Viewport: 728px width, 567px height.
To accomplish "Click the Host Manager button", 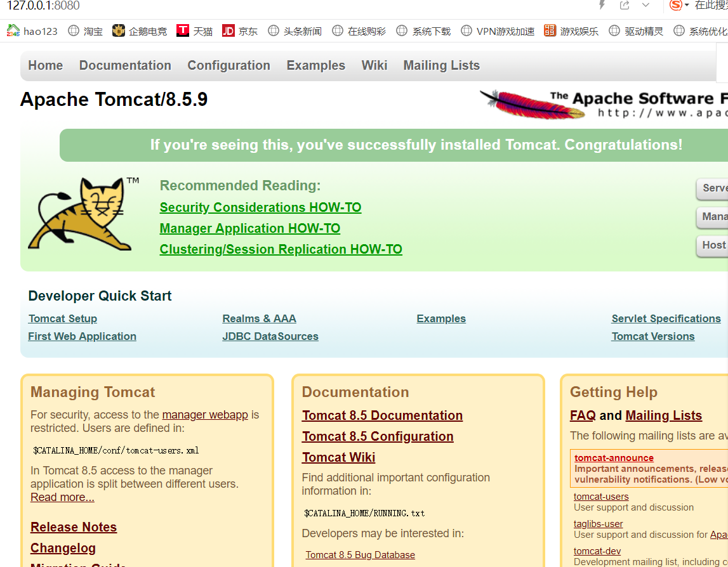I will click(712, 245).
